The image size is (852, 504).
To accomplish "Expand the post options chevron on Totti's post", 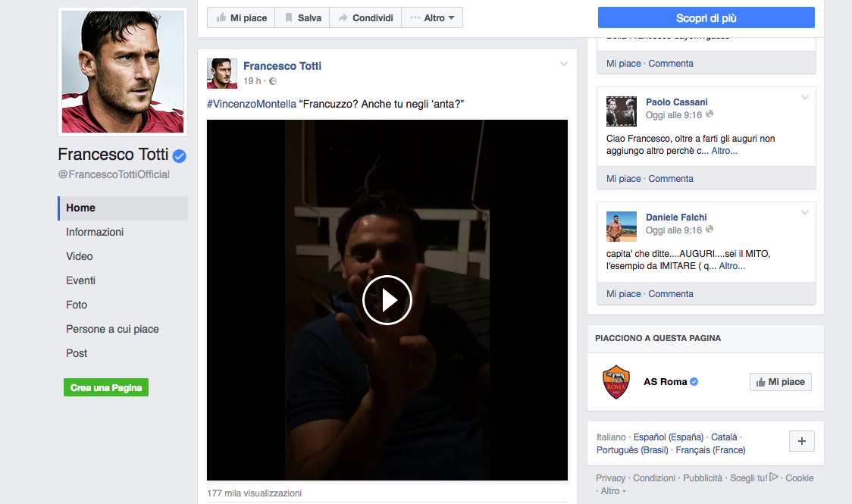I will pyautogui.click(x=563, y=64).
